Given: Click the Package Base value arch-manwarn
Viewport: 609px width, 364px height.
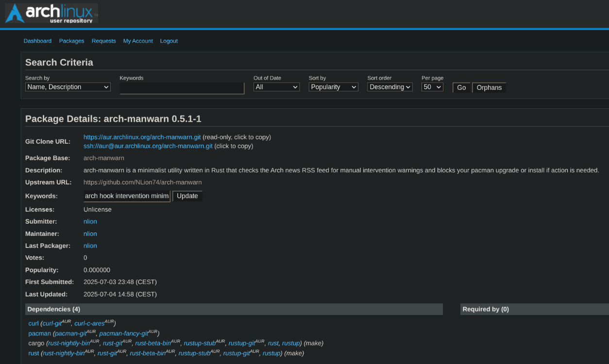Looking at the screenshot, I should coord(104,158).
